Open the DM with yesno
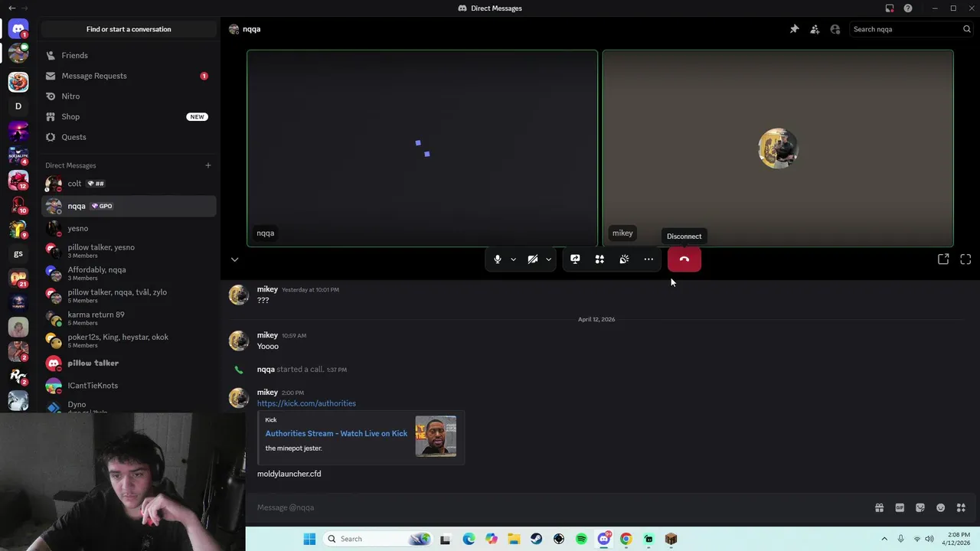The height and width of the screenshot is (551, 980). [129, 228]
